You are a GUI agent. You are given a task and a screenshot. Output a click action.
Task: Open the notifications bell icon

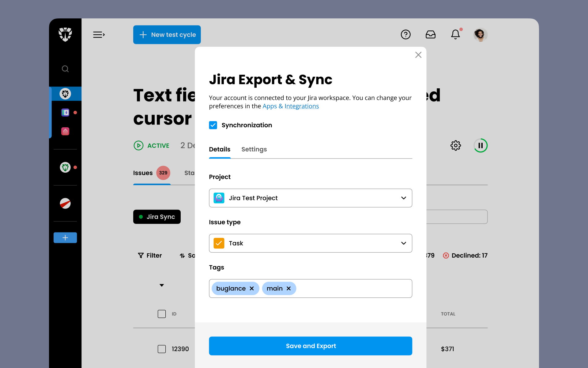point(456,34)
